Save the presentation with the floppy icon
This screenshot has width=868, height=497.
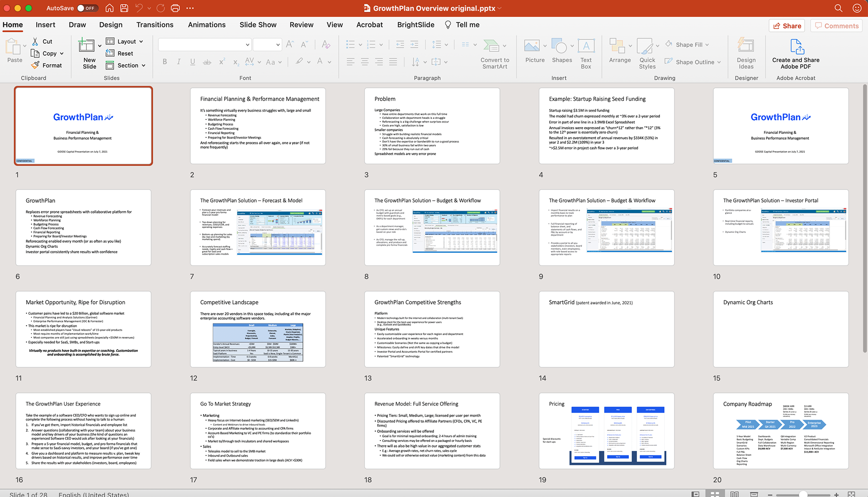[124, 8]
